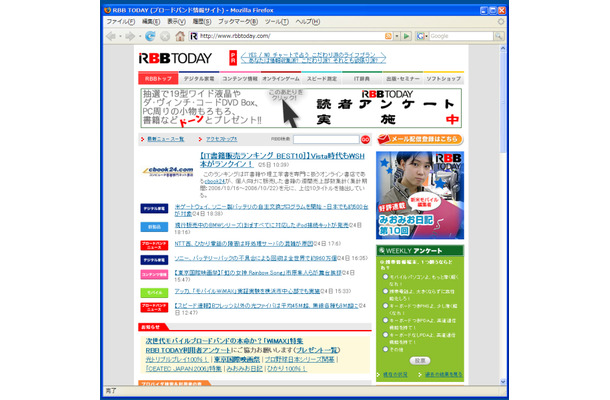Click the orange メール配信登録はこちら button
Viewport: 610px width, 400px height.
pyautogui.click(x=420, y=139)
